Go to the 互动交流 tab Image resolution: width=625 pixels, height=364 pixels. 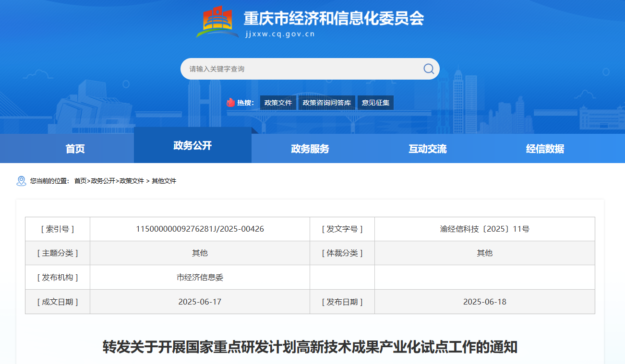click(x=427, y=149)
